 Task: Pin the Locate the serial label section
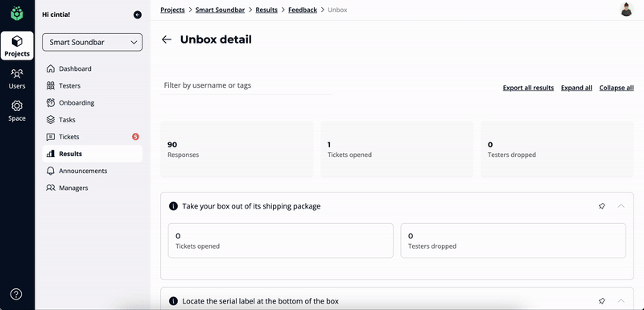pyautogui.click(x=601, y=301)
